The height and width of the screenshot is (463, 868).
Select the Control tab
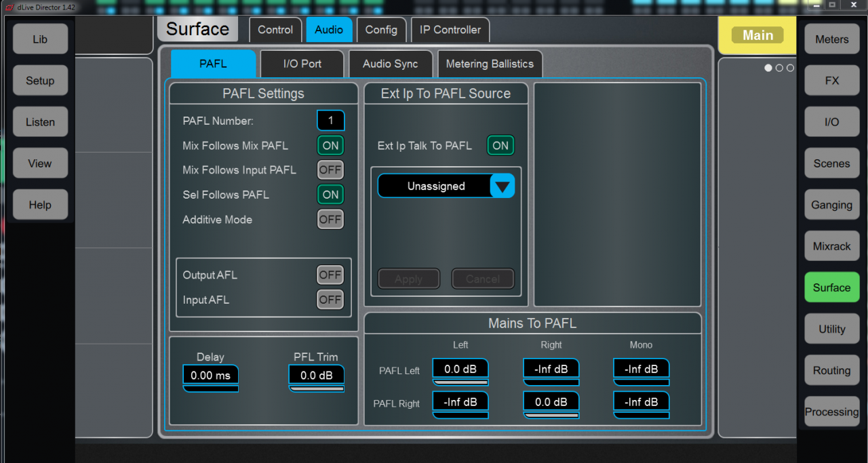click(x=275, y=30)
